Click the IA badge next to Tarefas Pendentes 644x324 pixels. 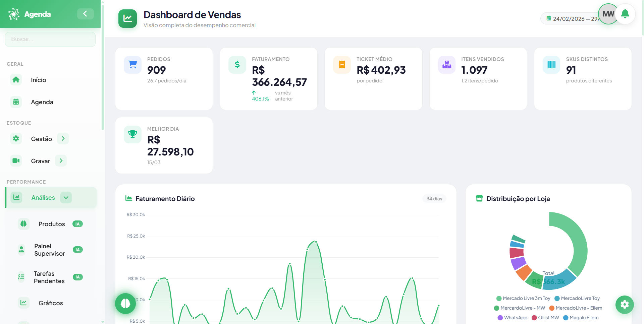(x=77, y=277)
